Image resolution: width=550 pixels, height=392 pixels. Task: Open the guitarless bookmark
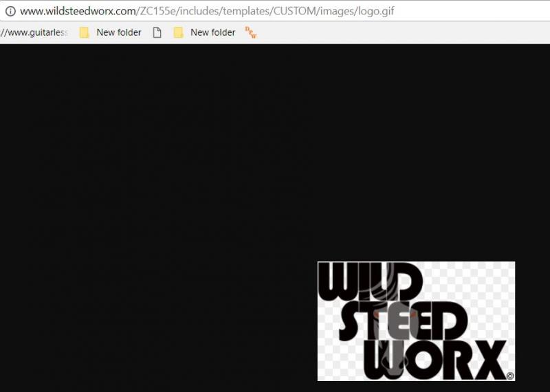[34, 32]
